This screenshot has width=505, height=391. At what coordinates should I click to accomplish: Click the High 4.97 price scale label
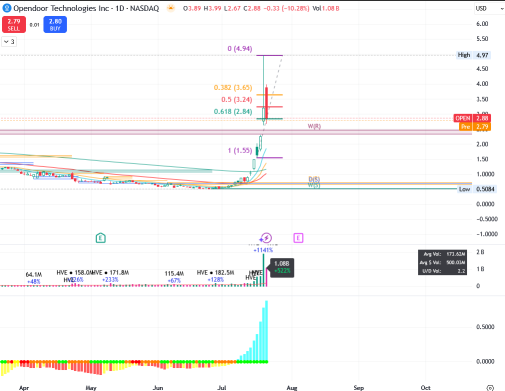pyautogui.click(x=473, y=55)
